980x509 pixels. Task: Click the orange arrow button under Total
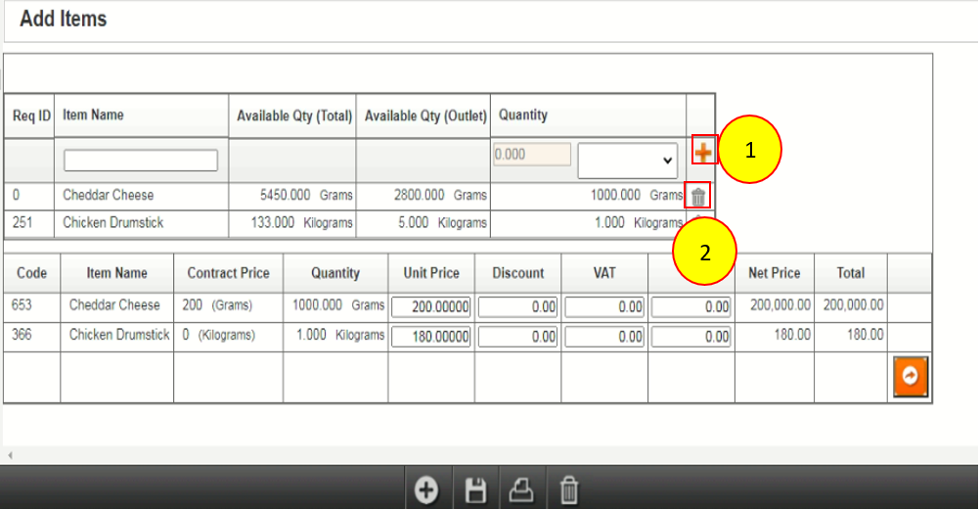pos(910,377)
